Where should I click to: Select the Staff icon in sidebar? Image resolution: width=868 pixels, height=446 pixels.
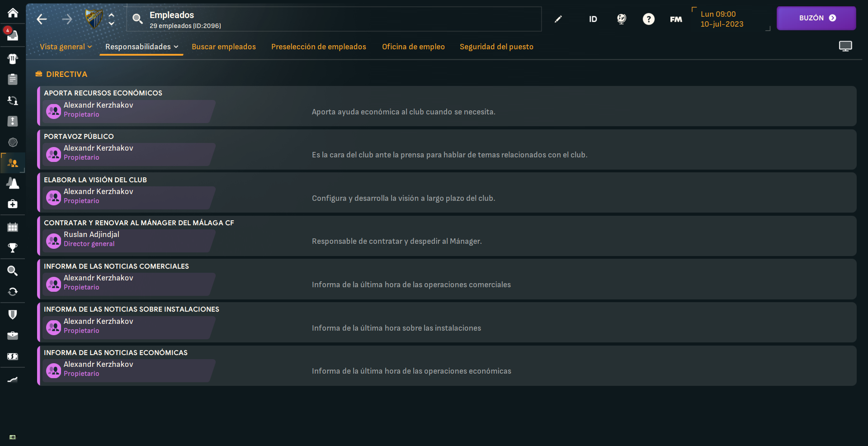click(13, 163)
